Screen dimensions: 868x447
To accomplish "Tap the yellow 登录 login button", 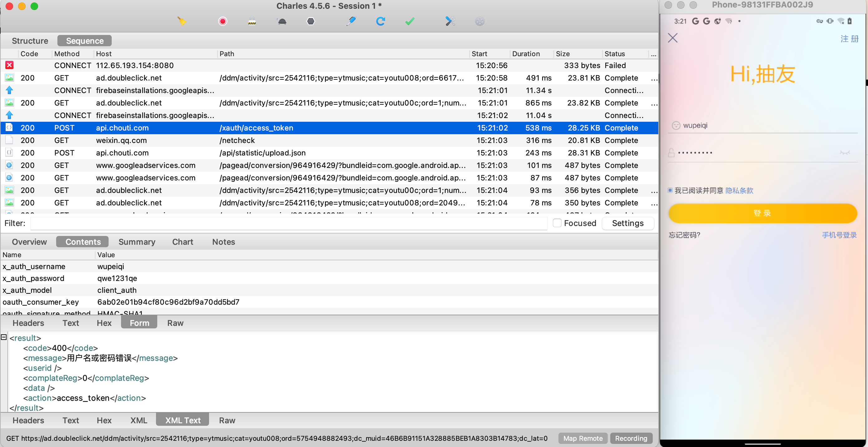I will click(x=762, y=213).
